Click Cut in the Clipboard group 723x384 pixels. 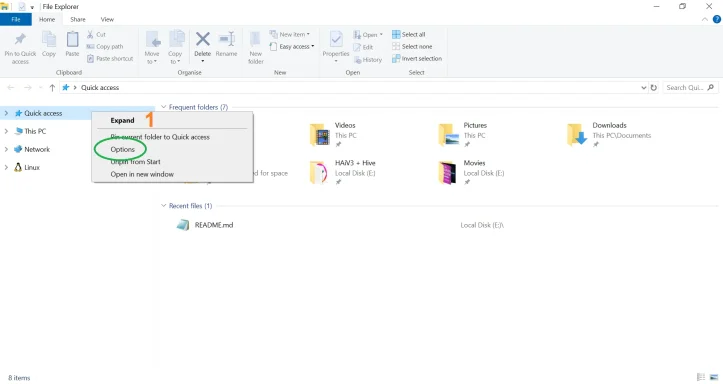pos(96,35)
